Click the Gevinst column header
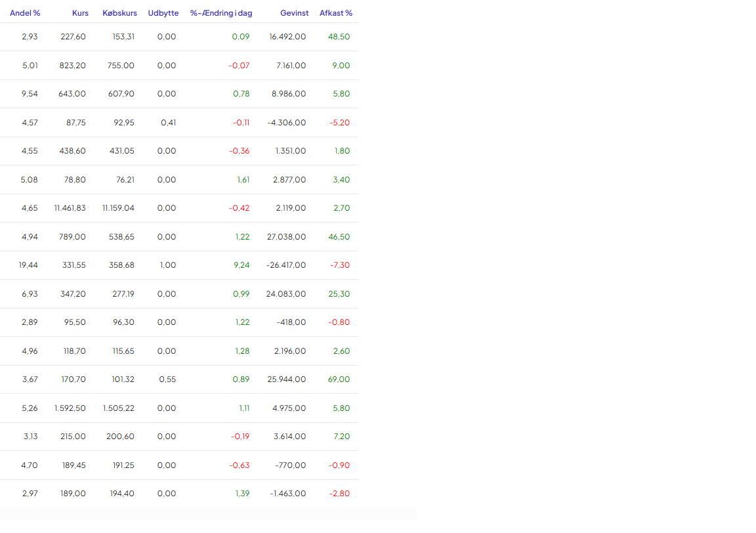This screenshot has width=756, height=533. click(x=294, y=13)
